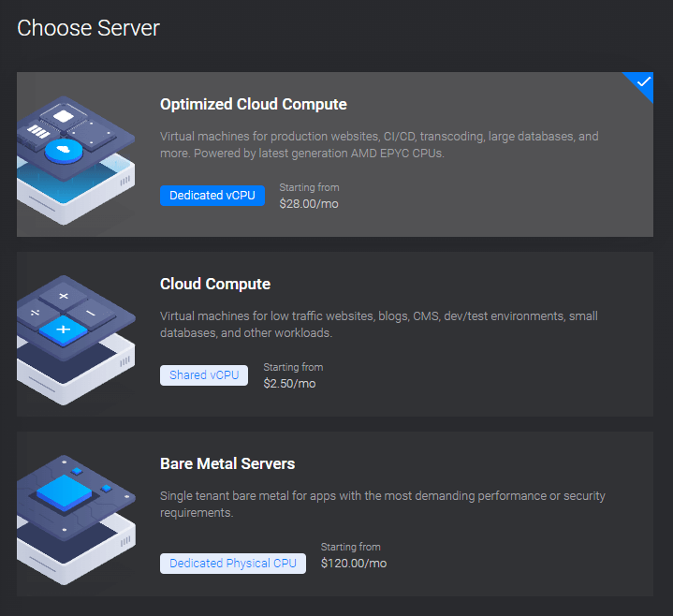Click 'Starting from' above the $120.00 price
673x616 pixels.
coord(350,547)
